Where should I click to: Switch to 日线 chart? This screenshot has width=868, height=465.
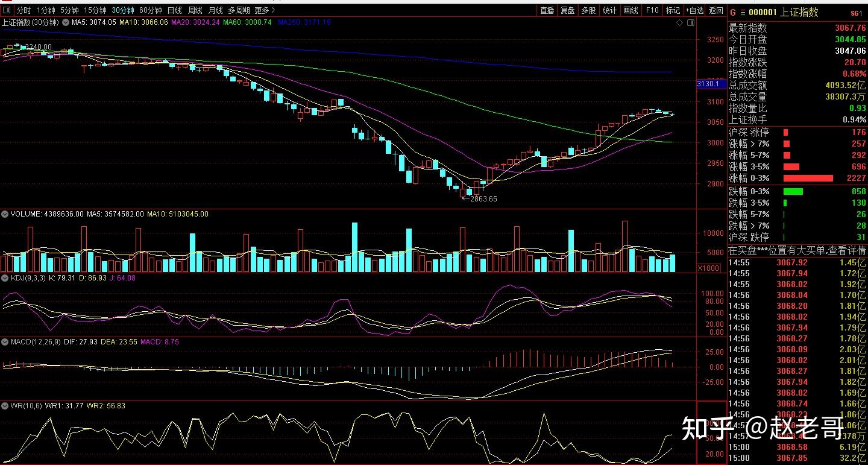[x=175, y=10]
